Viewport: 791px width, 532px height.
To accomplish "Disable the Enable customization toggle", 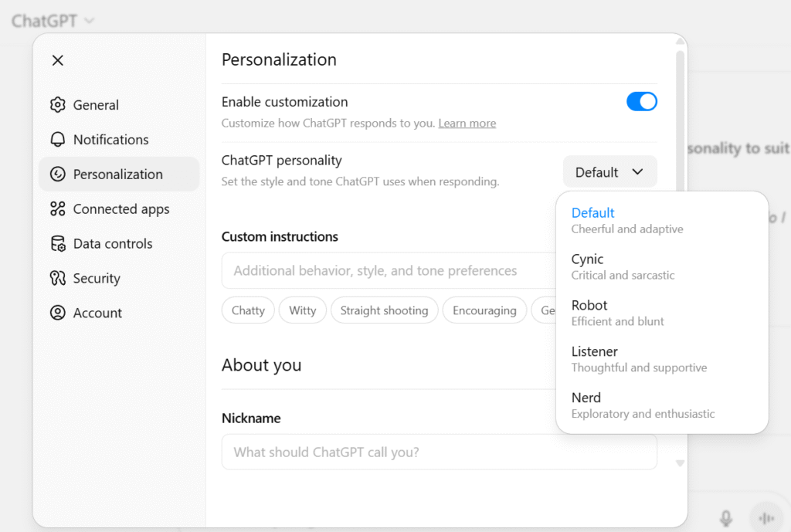I will tap(641, 102).
